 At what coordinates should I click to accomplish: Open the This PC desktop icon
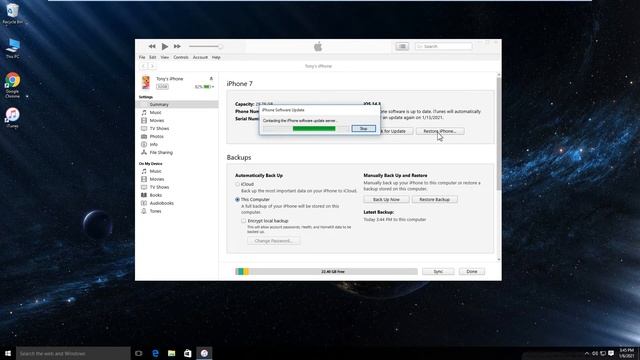pos(13,48)
